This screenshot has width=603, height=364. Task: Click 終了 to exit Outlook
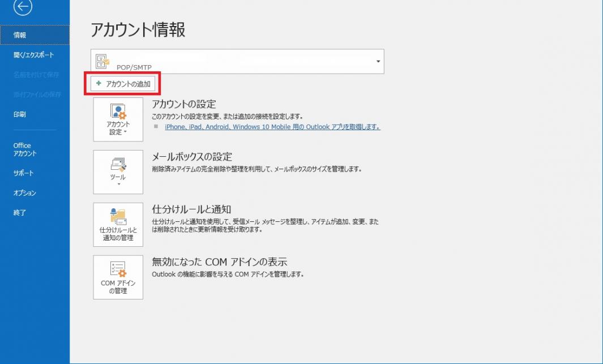(x=20, y=213)
